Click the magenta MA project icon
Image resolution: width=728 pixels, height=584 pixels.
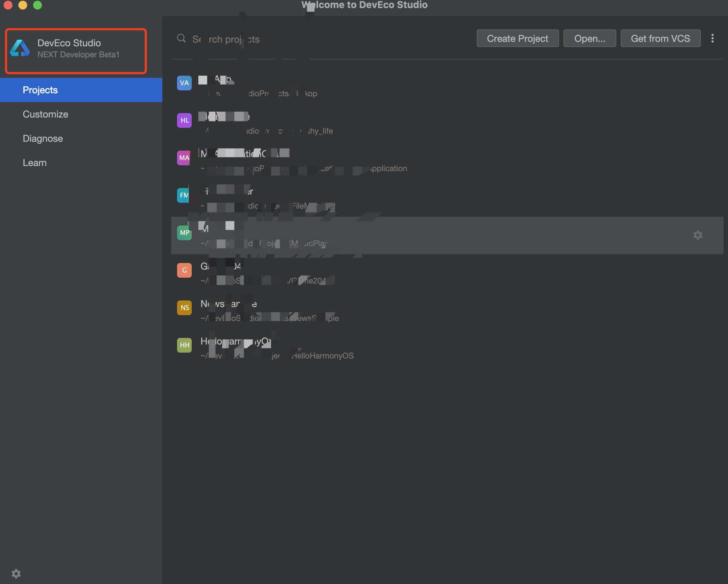click(x=184, y=158)
